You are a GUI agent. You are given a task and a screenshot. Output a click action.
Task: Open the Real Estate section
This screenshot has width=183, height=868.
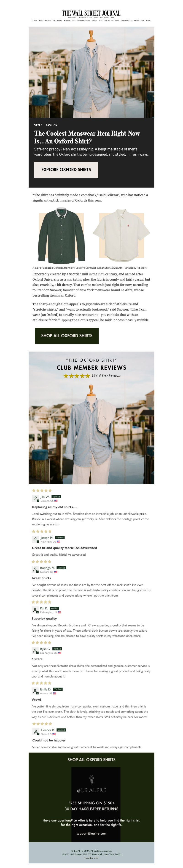click(115, 21)
